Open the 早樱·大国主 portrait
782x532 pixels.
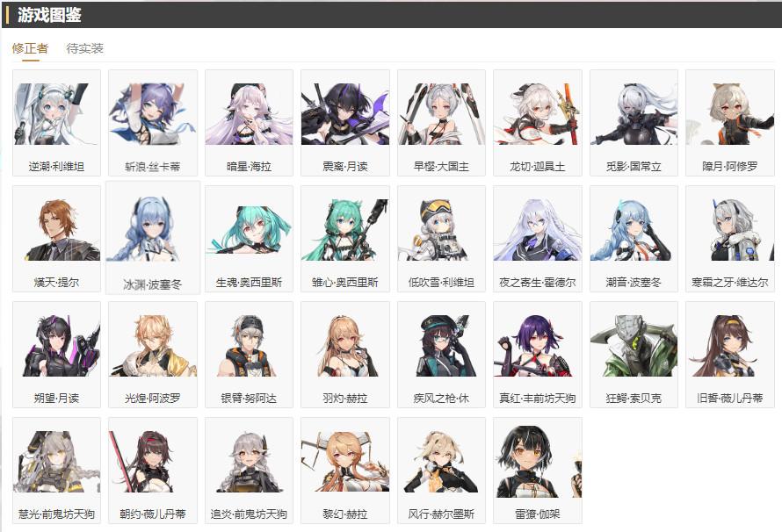click(441, 114)
